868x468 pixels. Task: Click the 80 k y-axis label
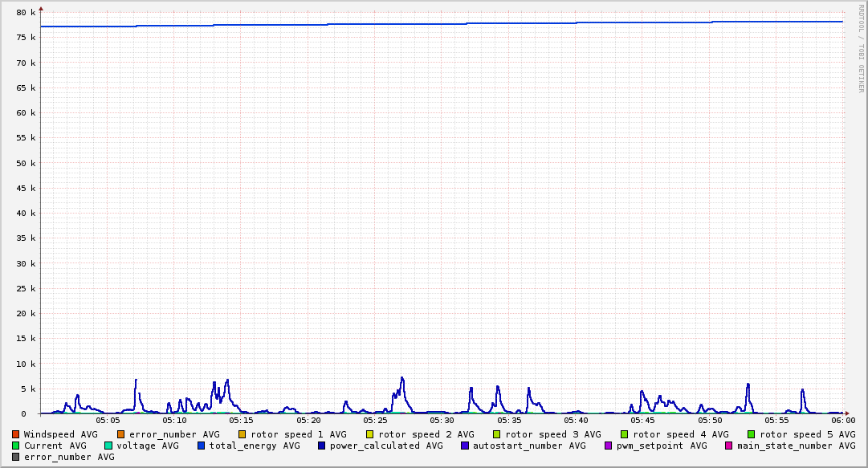click(26, 13)
